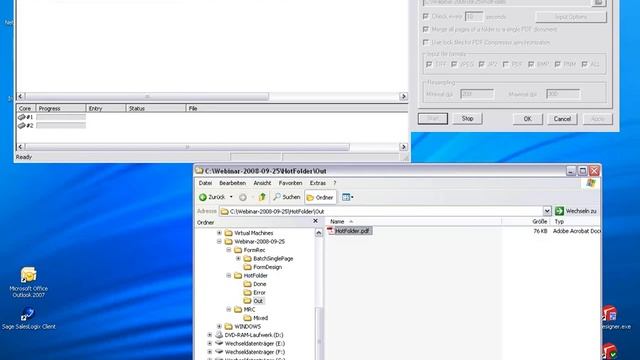This screenshot has height=360, width=640.
Task: Click the Core #1 processor icon
Action: click(22, 117)
